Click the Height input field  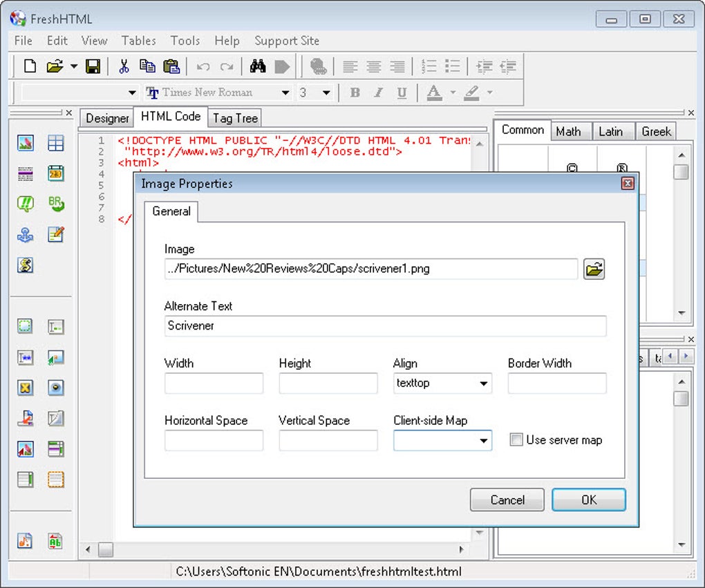click(x=328, y=383)
